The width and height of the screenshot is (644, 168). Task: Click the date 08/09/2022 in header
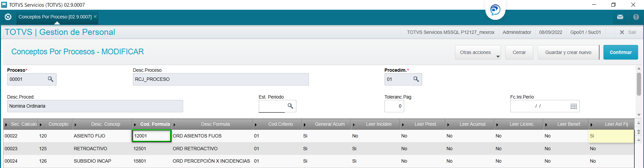click(550, 32)
